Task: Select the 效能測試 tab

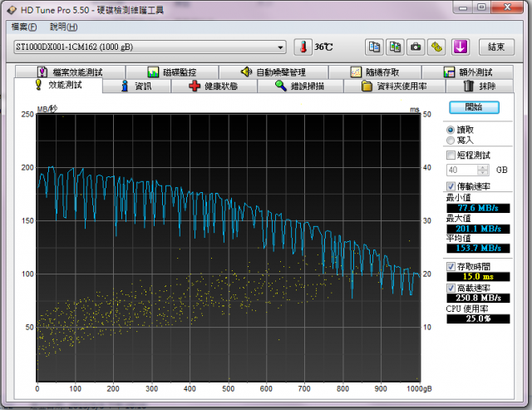Action: coord(58,85)
